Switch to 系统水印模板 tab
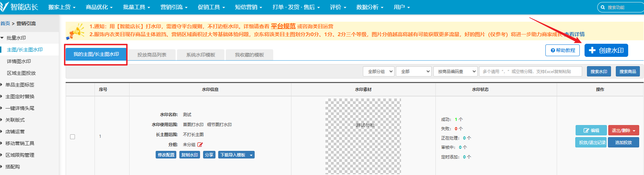The height and width of the screenshot is (175, 644). pyautogui.click(x=200, y=55)
